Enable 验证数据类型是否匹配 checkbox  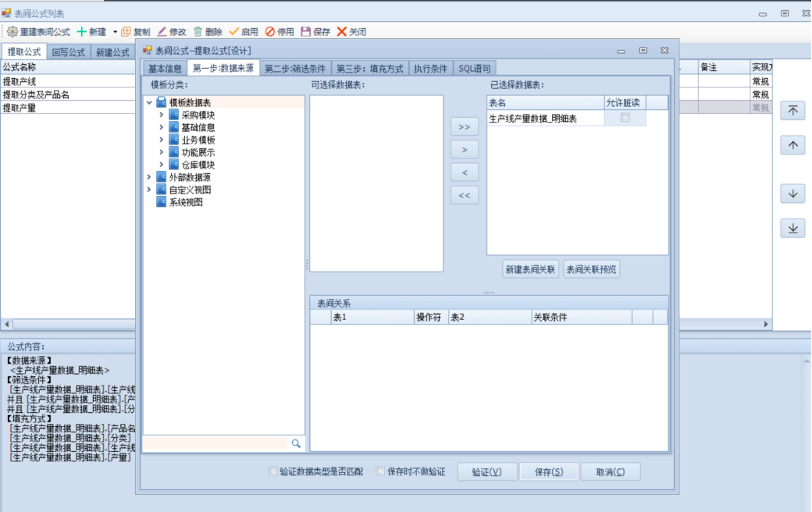click(x=273, y=471)
